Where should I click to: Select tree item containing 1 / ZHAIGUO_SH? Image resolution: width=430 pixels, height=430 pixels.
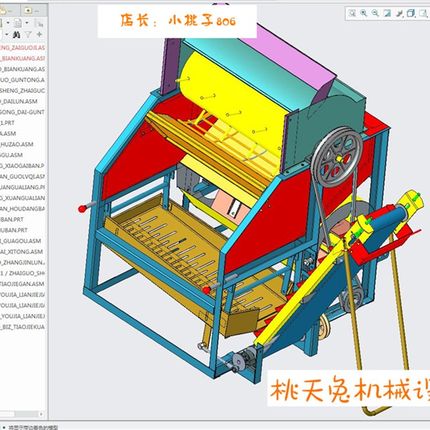coord(22,273)
